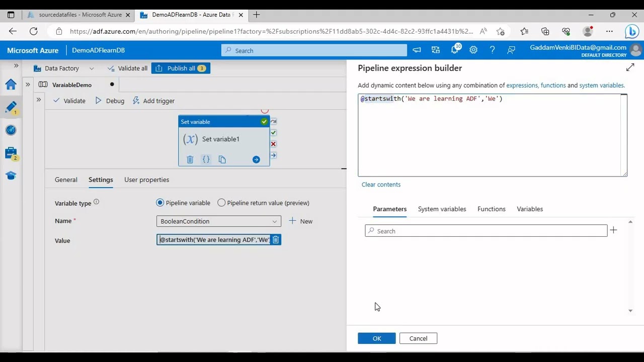Click New variable button
This screenshot has width=644, height=362.
pos(301,221)
